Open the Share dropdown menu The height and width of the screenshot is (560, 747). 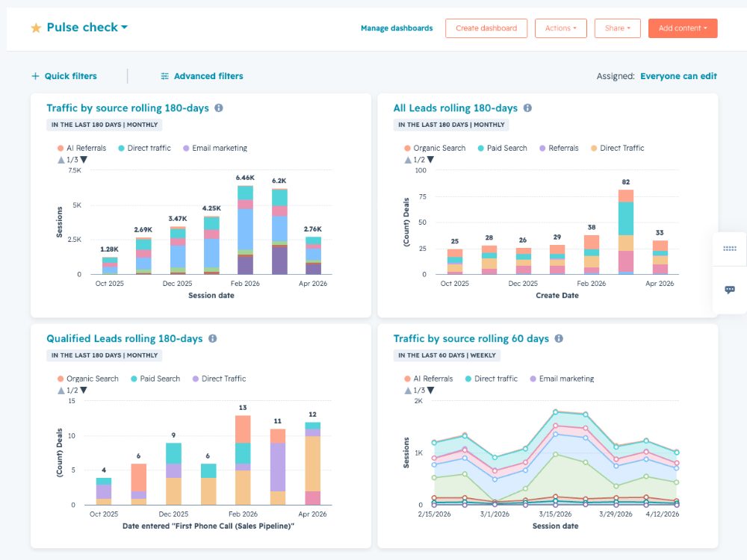(x=618, y=28)
